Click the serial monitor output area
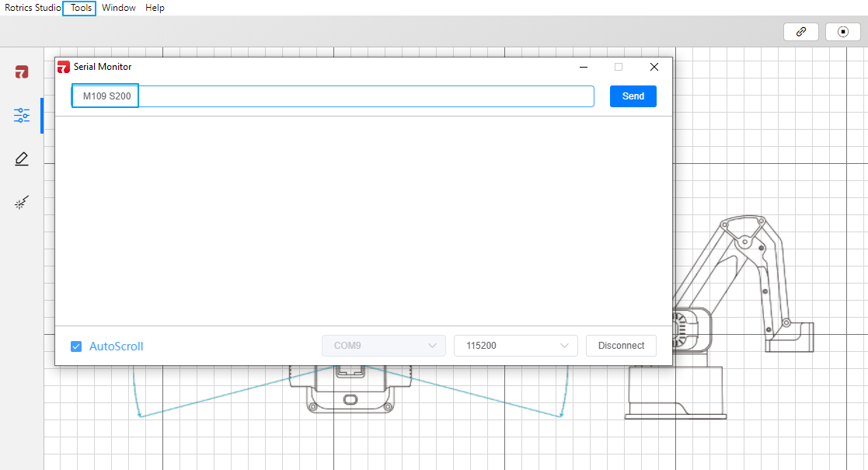 coord(364,221)
